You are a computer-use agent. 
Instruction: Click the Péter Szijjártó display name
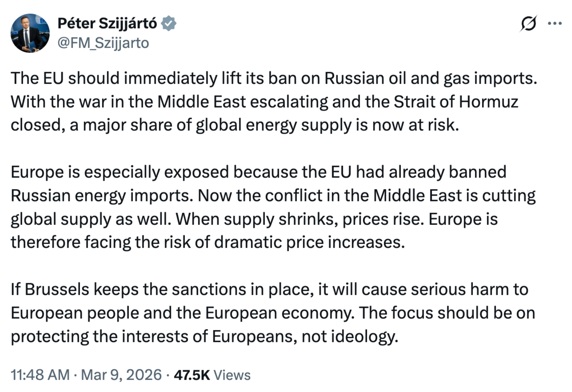click(107, 24)
